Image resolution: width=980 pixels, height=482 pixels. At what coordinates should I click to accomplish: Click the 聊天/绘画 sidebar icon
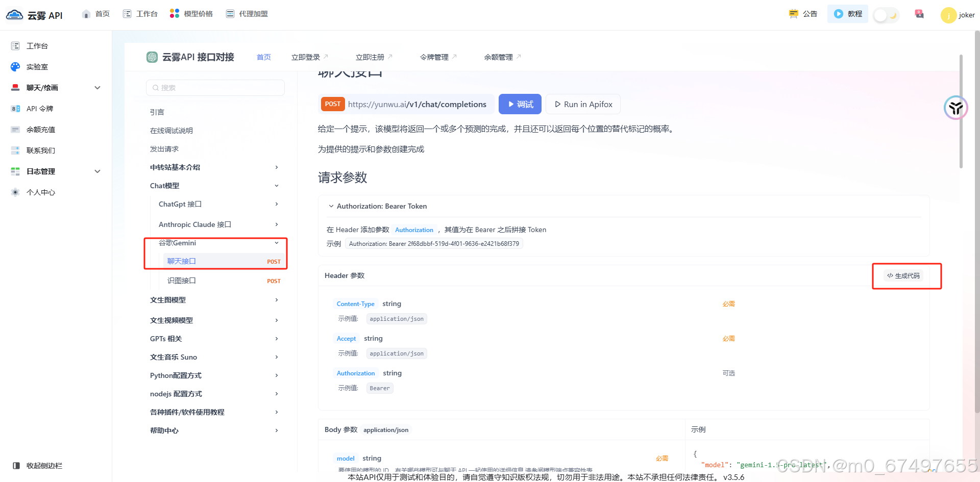coord(15,88)
